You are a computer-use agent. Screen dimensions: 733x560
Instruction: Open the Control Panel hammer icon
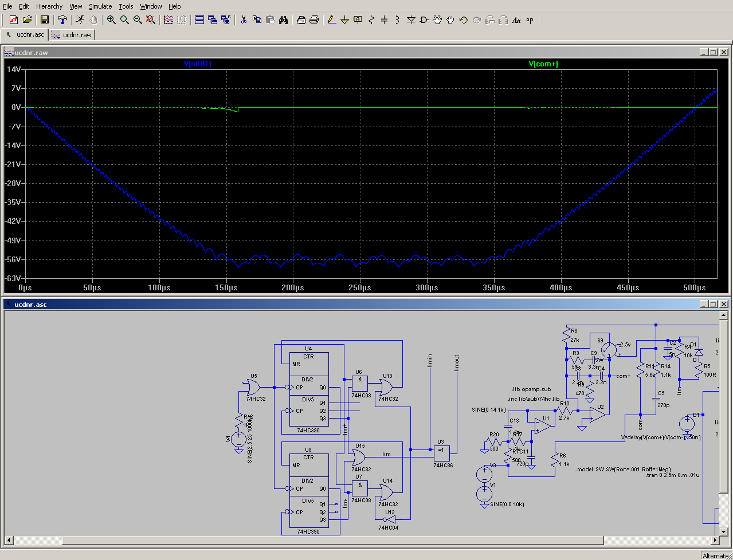pyautogui.click(x=62, y=19)
